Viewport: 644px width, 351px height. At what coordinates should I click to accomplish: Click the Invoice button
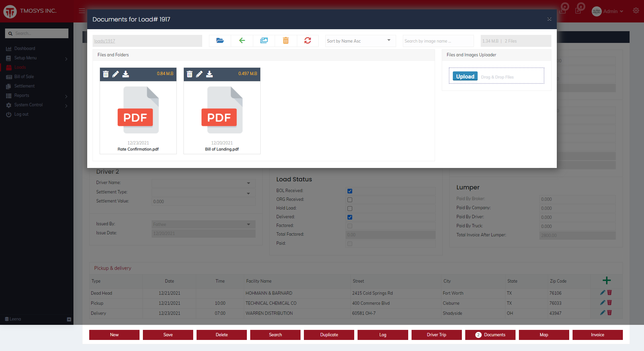[597, 335]
